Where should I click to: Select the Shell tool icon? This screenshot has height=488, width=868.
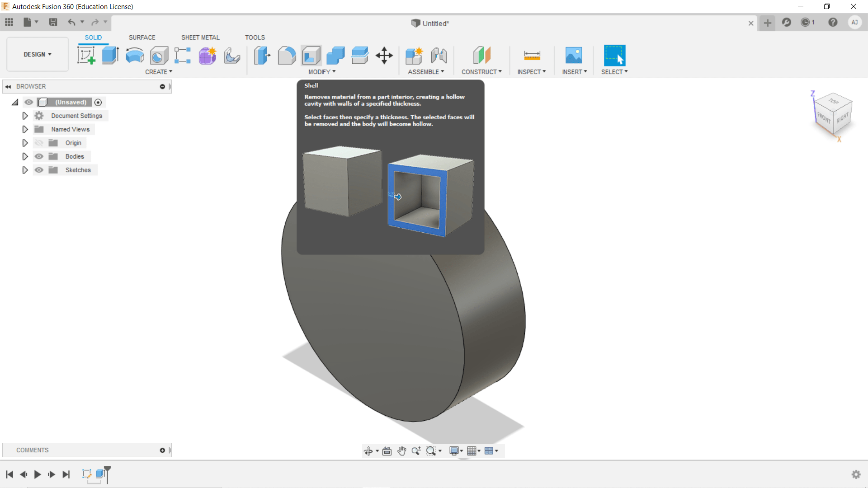point(311,56)
